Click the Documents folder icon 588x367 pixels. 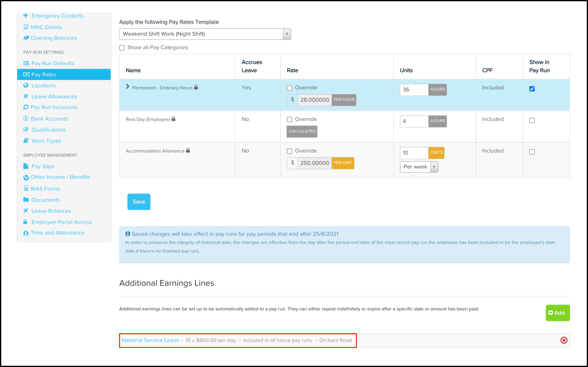tap(26, 199)
